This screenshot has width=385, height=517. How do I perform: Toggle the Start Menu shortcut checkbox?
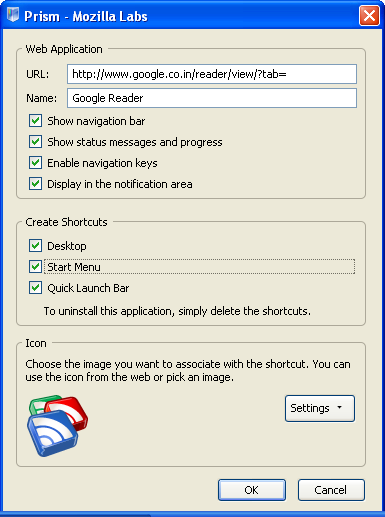click(x=35, y=267)
